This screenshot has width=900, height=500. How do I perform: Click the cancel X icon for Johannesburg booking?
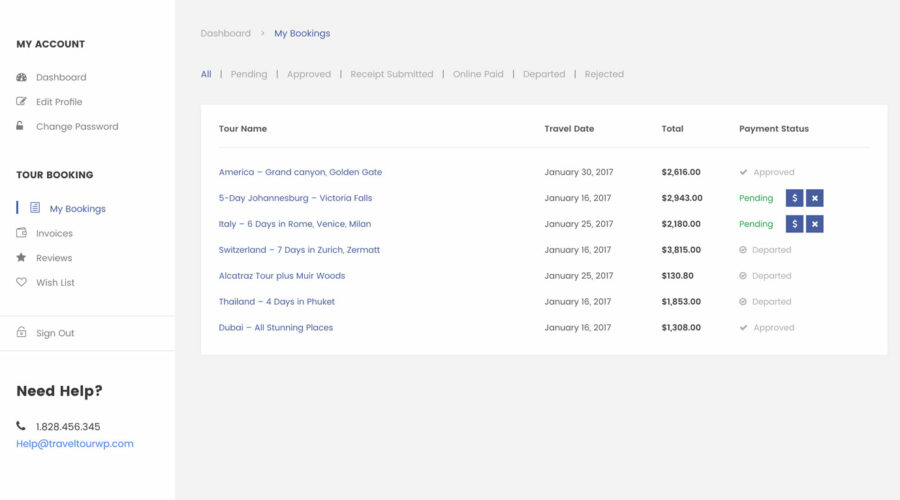point(815,198)
